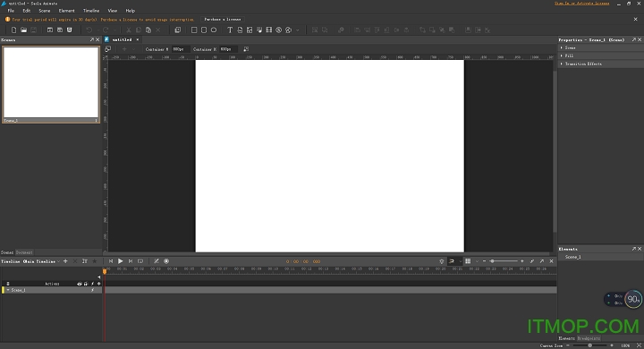Click the Audio insert icon
Viewport: 644px width, 349px height.
[x=259, y=30]
